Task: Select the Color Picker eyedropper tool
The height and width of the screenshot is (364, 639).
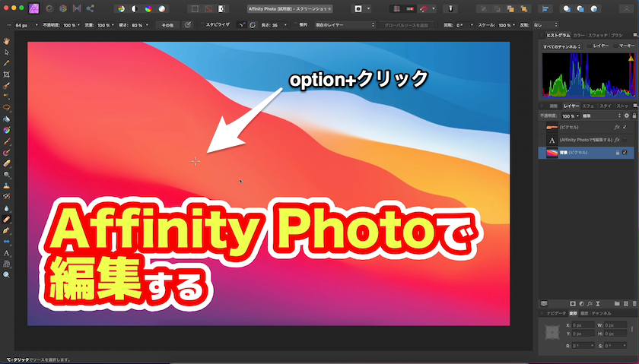Action: [x=7, y=64]
